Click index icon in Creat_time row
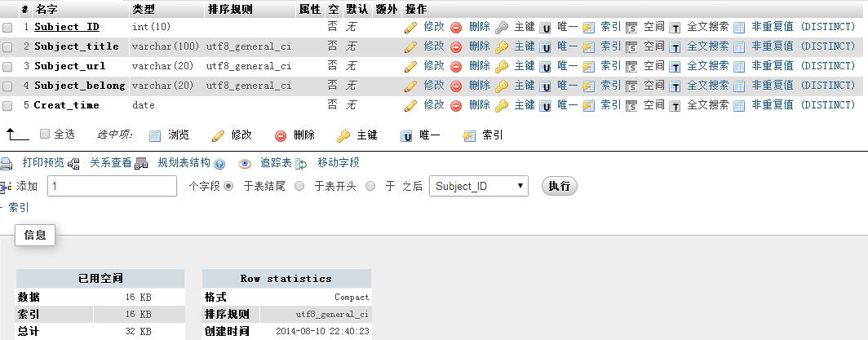Viewport: 868px width, 340px height. click(x=588, y=106)
